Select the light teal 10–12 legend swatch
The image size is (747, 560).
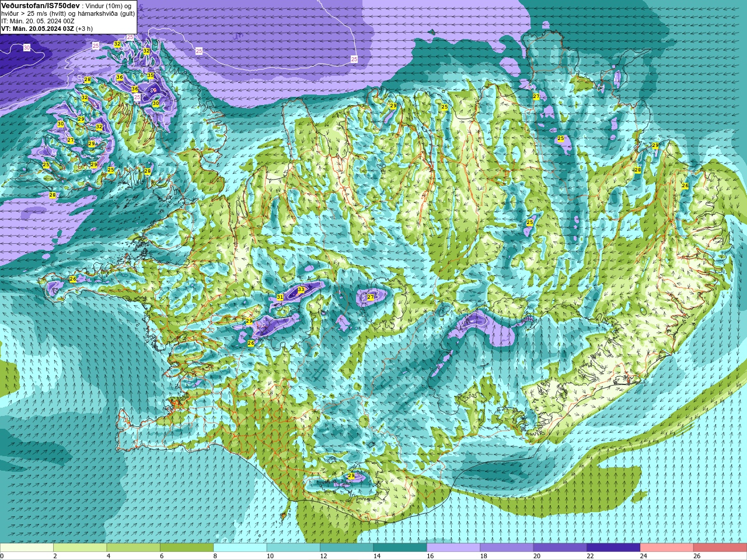click(x=294, y=548)
